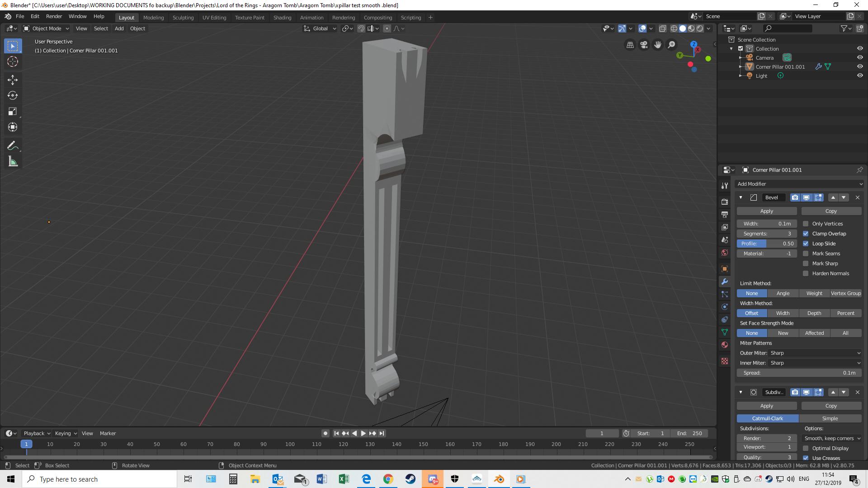The height and width of the screenshot is (488, 868).
Task: Hide the Camera object in outliner
Action: [860, 57]
